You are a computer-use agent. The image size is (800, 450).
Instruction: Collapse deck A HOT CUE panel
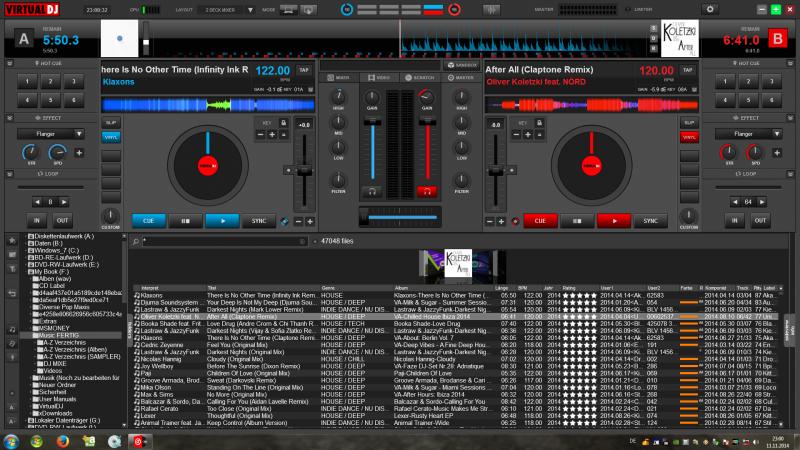click(10, 63)
